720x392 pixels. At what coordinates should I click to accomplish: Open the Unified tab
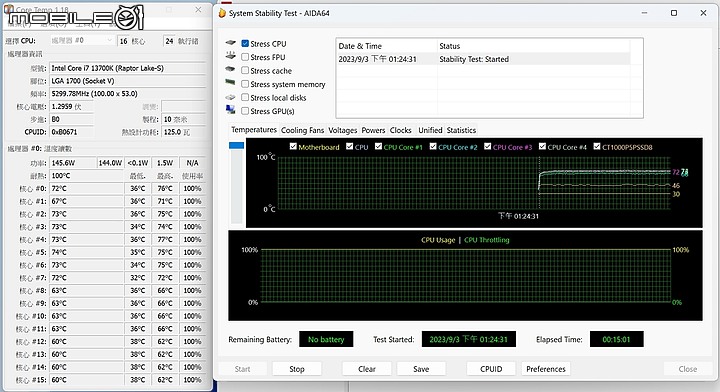(430, 130)
